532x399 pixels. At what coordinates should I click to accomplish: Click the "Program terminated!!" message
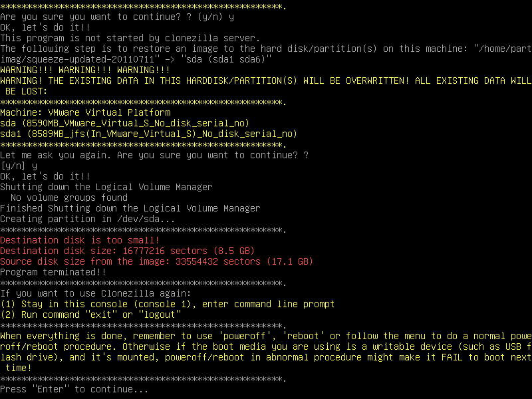coord(53,272)
